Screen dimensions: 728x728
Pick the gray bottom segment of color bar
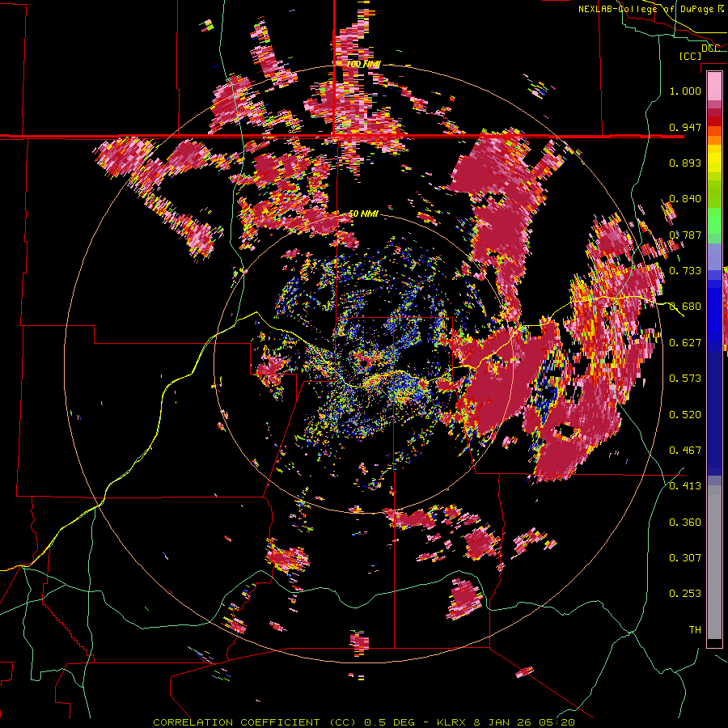point(714,562)
